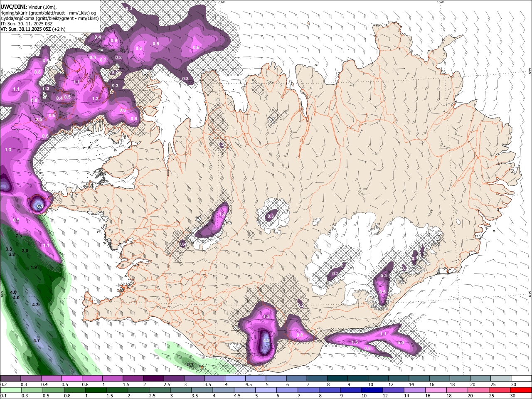This screenshot has width=532, height=399.
Task: Click the '3.2' precipitation value label
Action: (12, 254)
